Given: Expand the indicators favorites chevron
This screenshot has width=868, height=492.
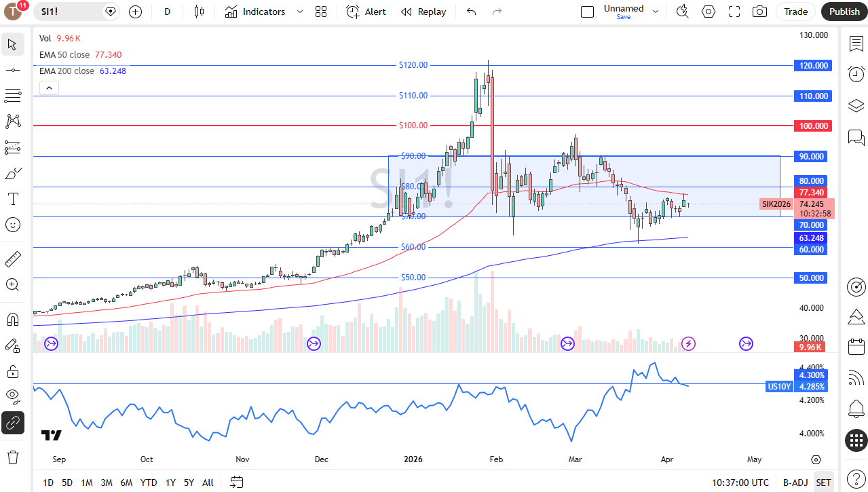Looking at the screenshot, I should click(x=299, y=12).
